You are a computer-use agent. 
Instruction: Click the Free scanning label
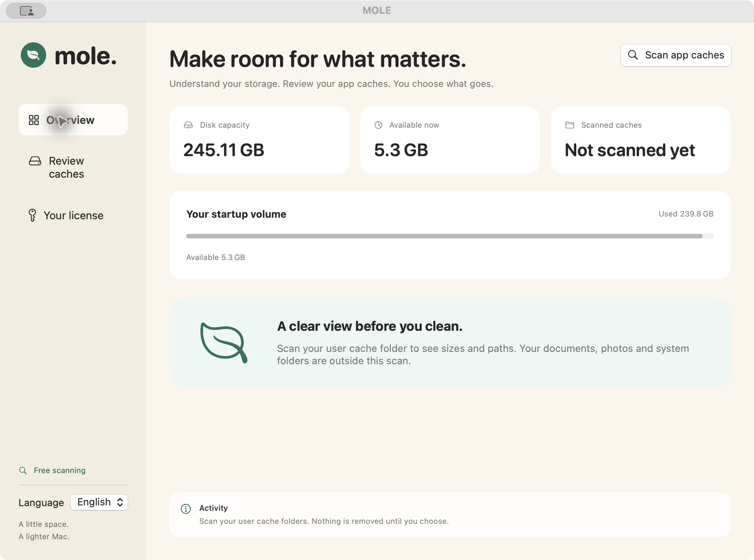click(60, 470)
